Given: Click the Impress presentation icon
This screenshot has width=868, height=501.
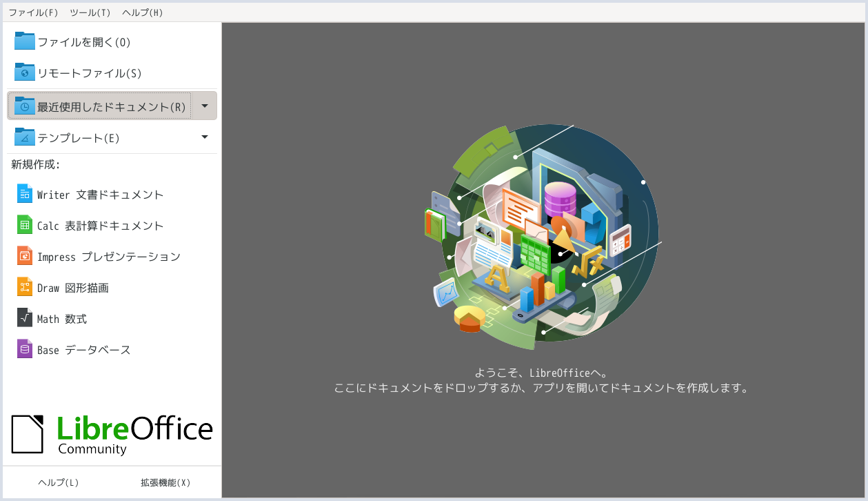Looking at the screenshot, I should [25, 257].
